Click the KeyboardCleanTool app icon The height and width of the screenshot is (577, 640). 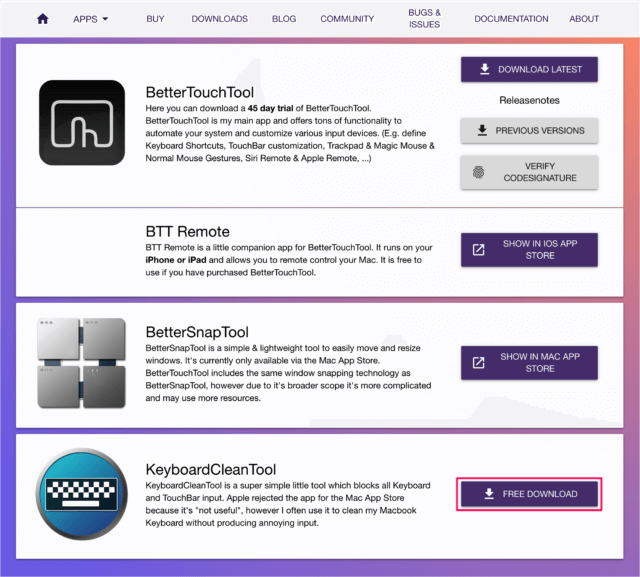82,494
